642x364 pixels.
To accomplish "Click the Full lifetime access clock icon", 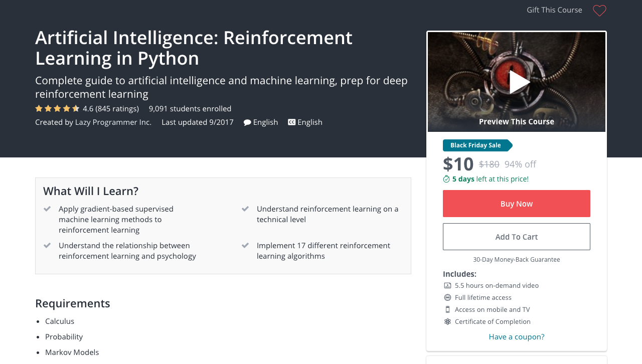I will coord(447,297).
